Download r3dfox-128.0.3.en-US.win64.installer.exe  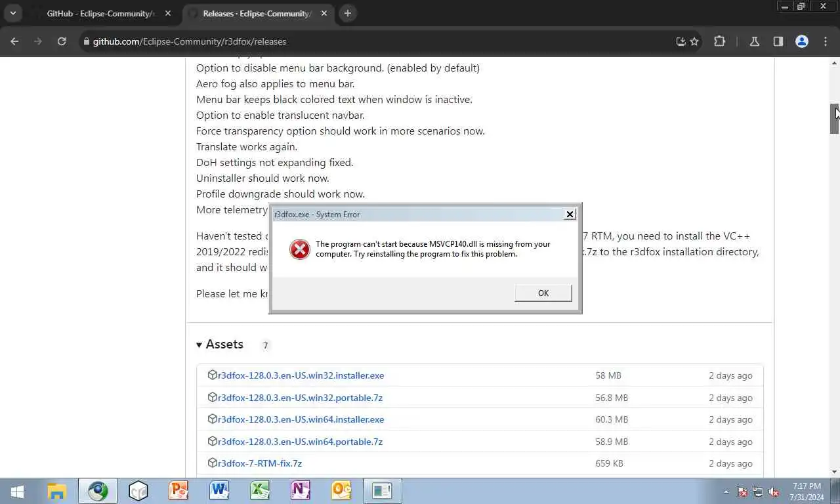point(301,419)
